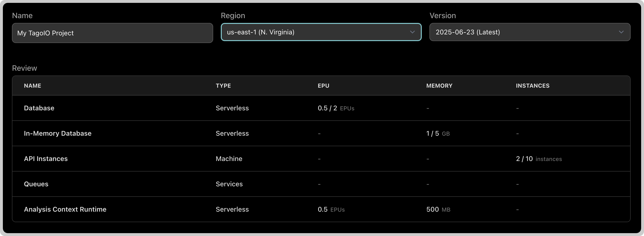The image size is (644, 236).
Task: Select the Analysis Context Runtime row
Action: (x=321, y=209)
